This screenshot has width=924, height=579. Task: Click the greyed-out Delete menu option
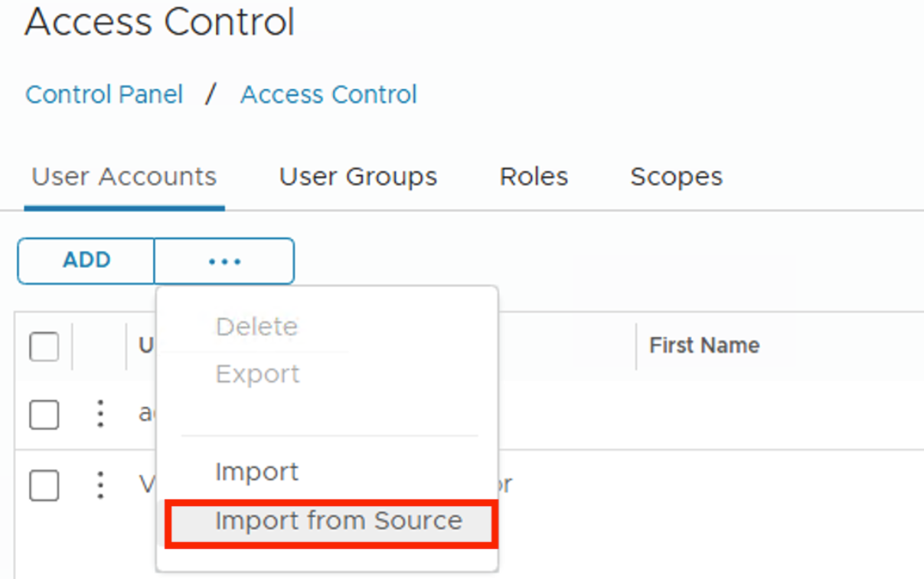(x=256, y=327)
